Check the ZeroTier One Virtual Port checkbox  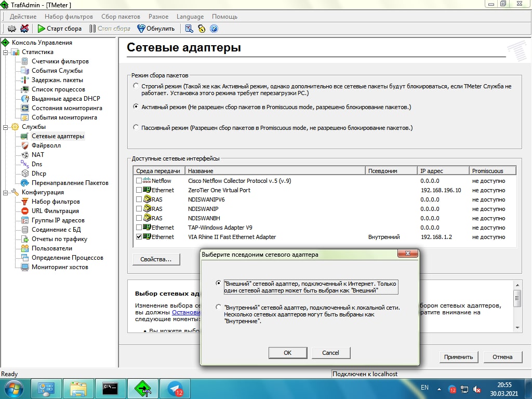(139, 190)
